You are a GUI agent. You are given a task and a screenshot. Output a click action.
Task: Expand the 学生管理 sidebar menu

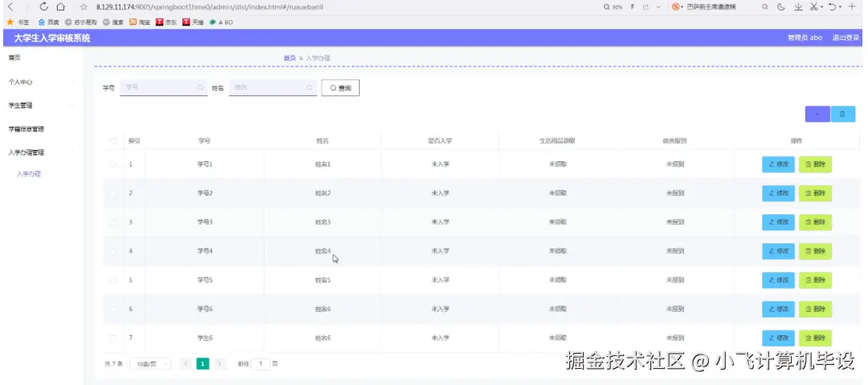(x=42, y=105)
